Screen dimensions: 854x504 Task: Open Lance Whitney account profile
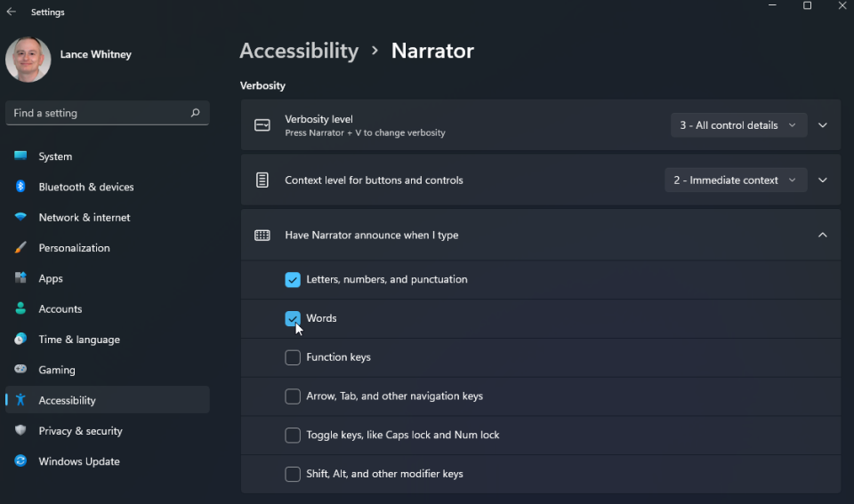click(x=95, y=54)
